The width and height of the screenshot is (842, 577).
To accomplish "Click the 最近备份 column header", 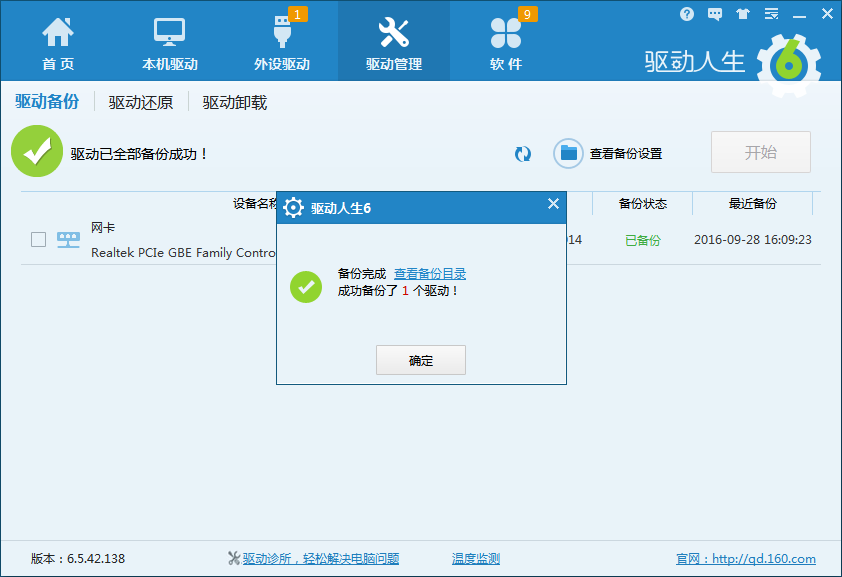I will [752, 203].
